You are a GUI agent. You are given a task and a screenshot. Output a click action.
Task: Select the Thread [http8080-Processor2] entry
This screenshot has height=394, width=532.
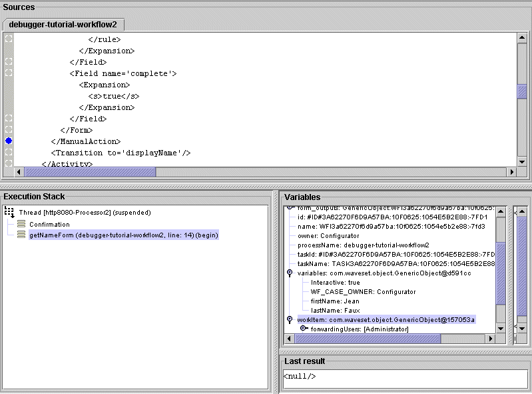pos(85,212)
